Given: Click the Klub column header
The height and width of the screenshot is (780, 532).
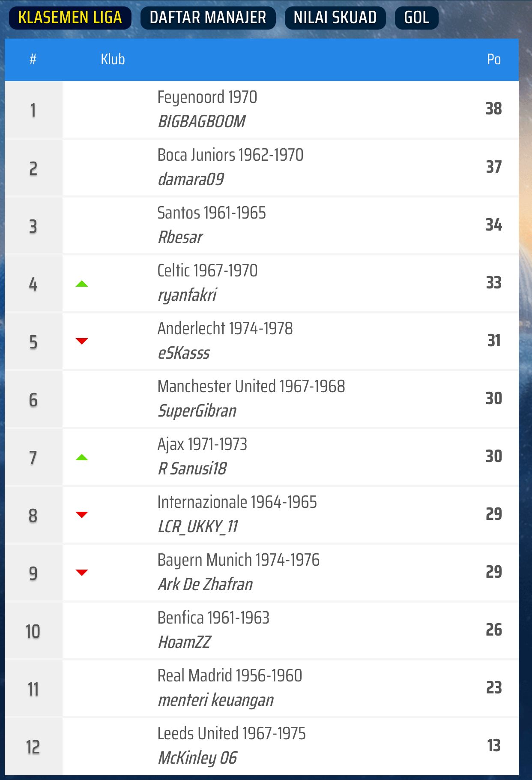Looking at the screenshot, I should tap(113, 59).
